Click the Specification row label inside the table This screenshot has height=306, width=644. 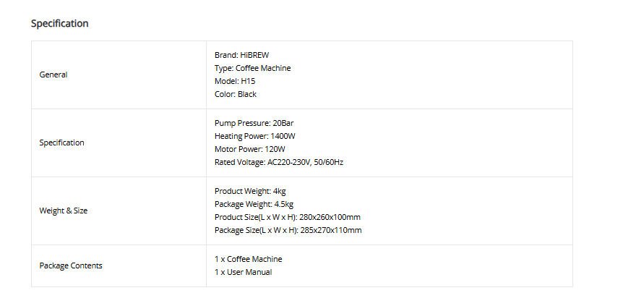pos(61,143)
